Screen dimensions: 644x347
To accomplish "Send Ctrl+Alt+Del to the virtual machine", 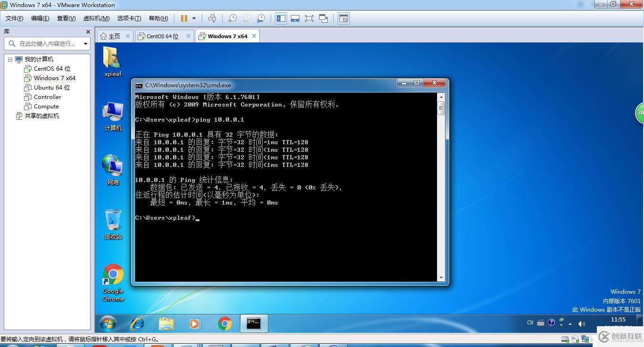I will click(x=212, y=18).
